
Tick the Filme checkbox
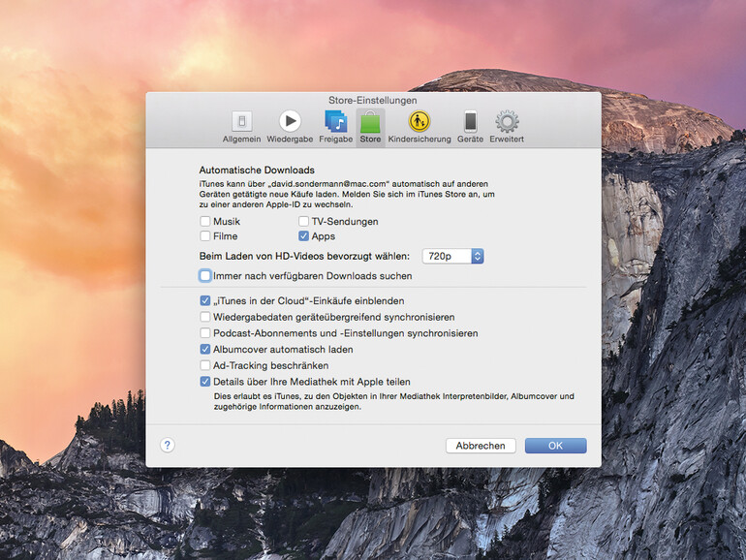click(205, 236)
